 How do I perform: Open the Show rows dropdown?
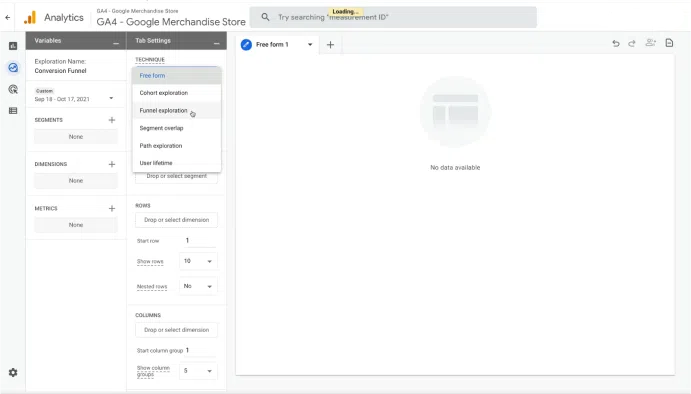click(x=198, y=261)
